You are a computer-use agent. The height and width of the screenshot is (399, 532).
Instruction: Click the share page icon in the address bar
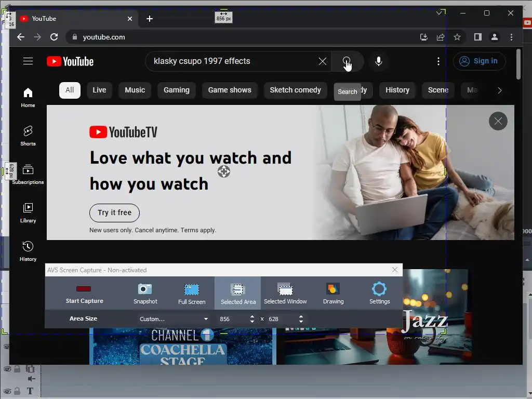[x=441, y=37]
